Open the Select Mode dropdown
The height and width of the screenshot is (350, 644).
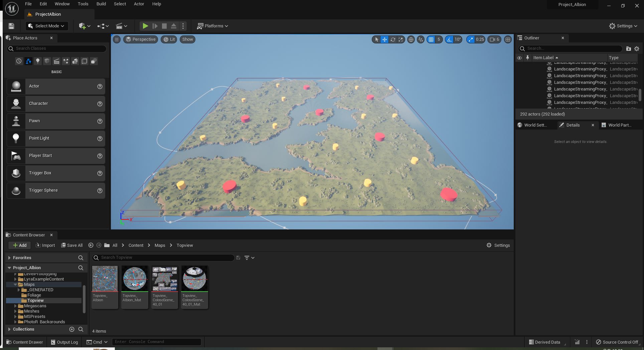46,26
